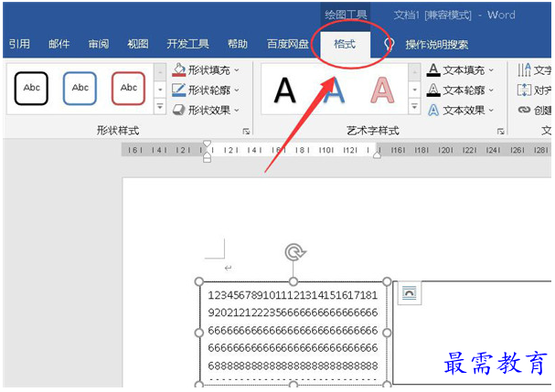Select the black outline Abc shape style
555x392 pixels.
31,89
